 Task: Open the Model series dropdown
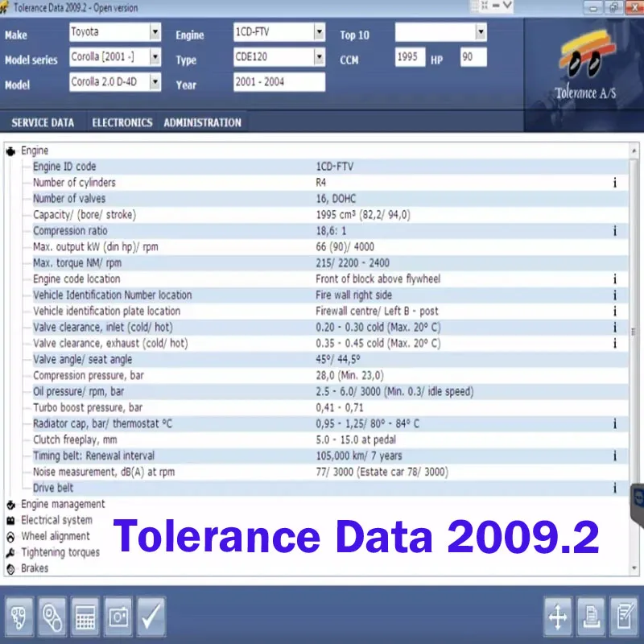(x=155, y=57)
